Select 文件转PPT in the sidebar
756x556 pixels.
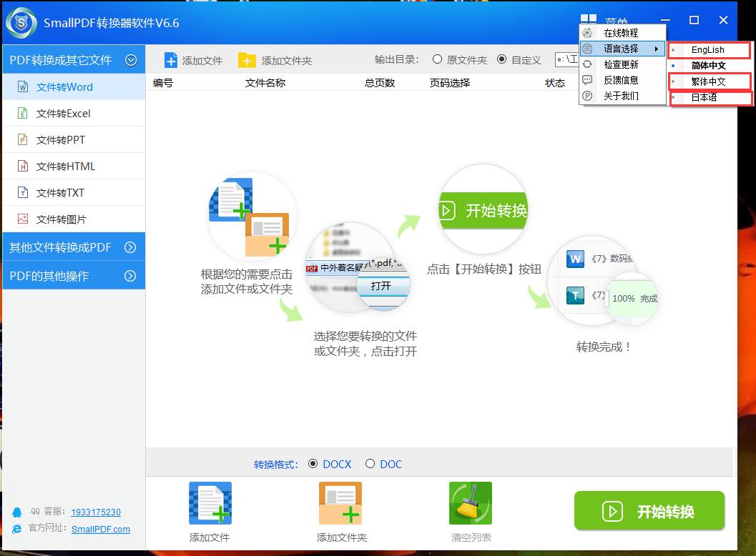click(x=74, y=140)
